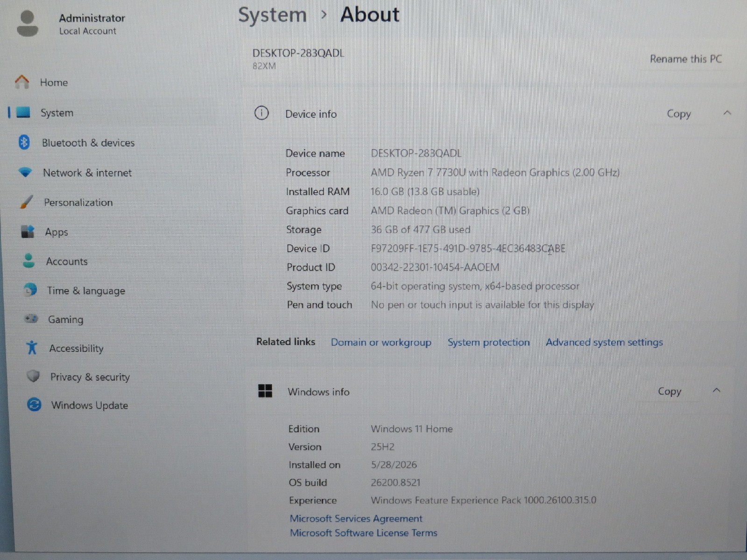Open Windows Update page

pyautogui.click(x=90, y=405)
